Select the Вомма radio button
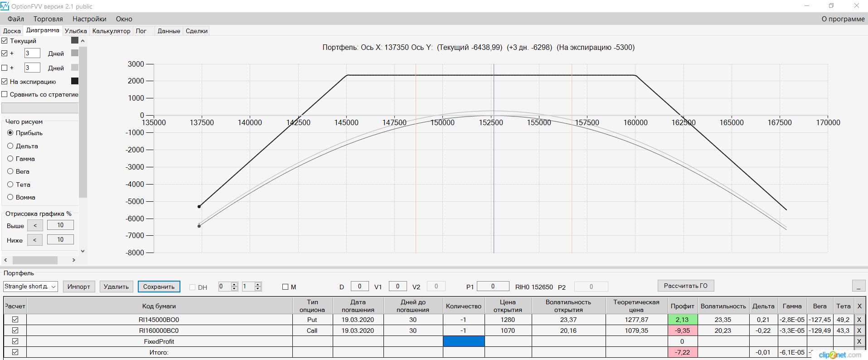Screen dimensions: 868x360 pos(10,197)
